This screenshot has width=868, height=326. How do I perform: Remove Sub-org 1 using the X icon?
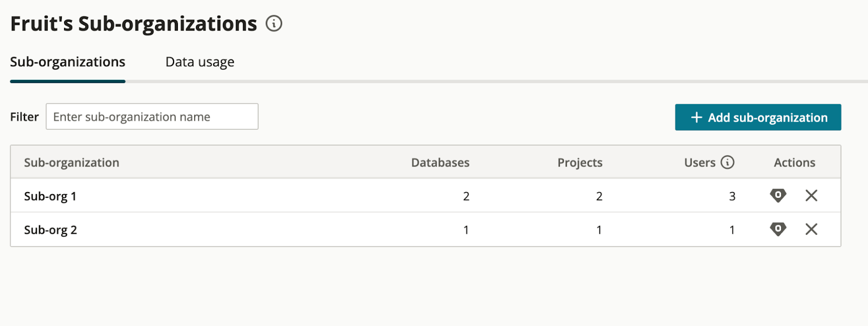(811, 196)
